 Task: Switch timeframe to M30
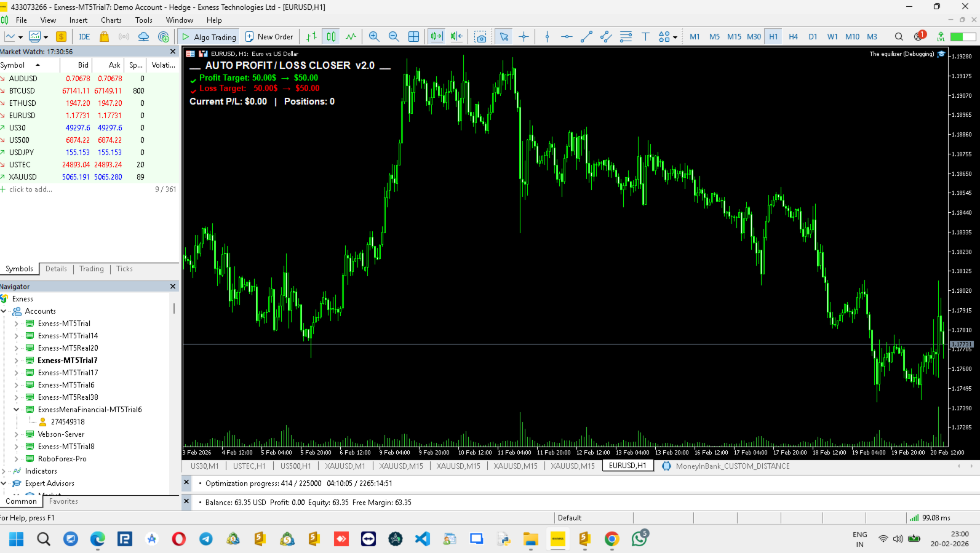coord(754,37)
